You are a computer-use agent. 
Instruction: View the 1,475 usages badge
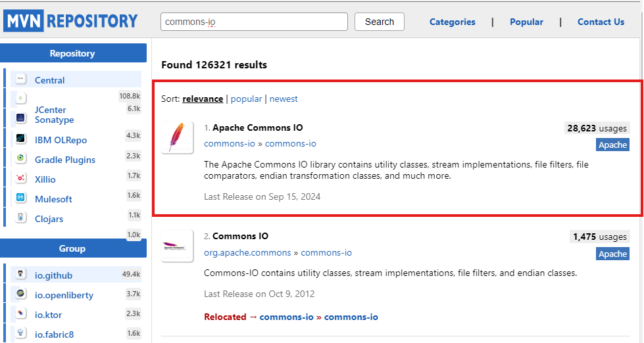click(600, 237)
